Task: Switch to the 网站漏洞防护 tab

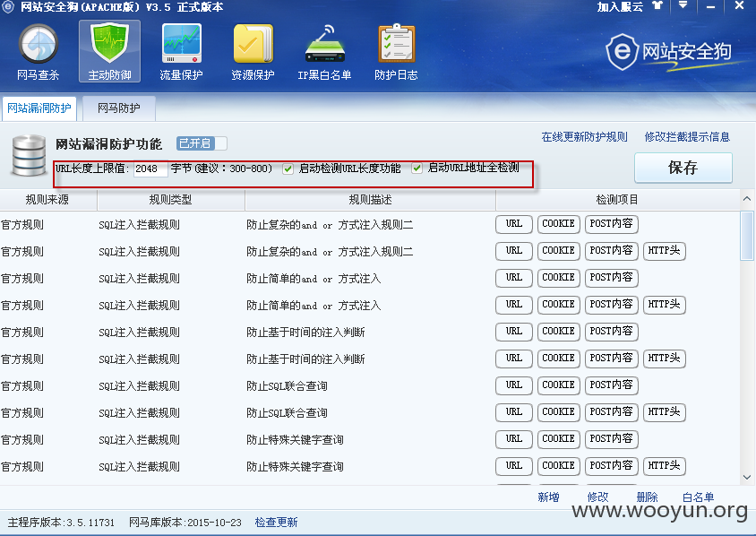Action: [39, 108]
